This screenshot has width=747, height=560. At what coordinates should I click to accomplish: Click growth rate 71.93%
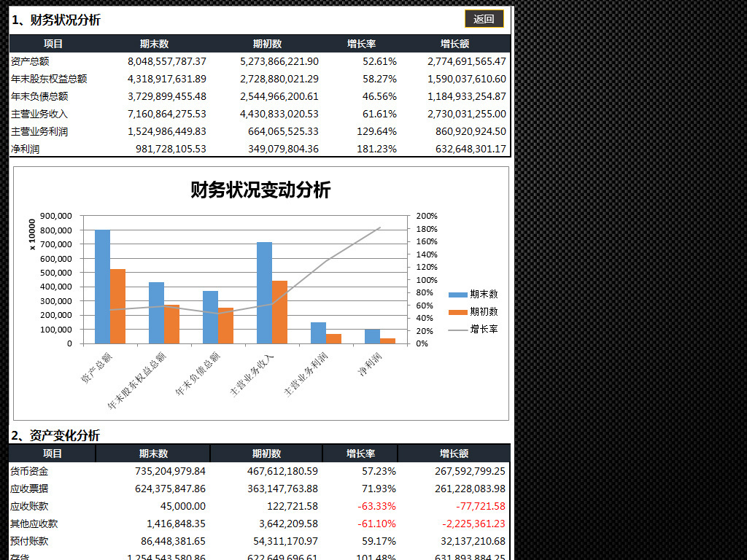(379, 489)
